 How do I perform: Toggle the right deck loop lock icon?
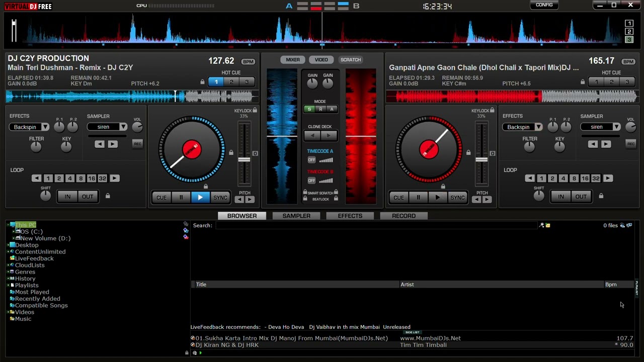pos(601,196)
